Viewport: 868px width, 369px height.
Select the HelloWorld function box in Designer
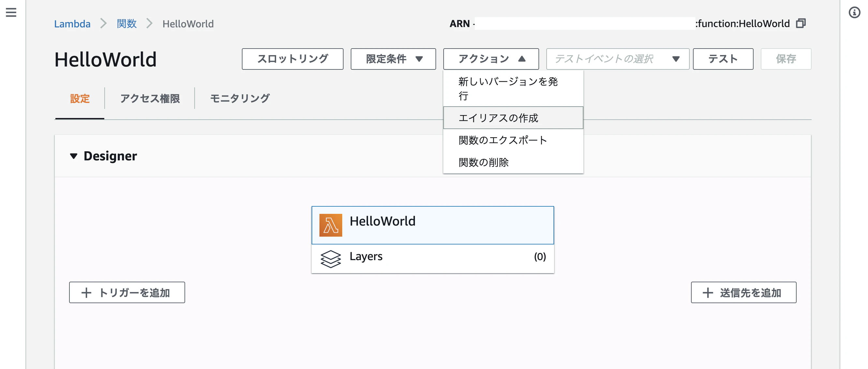[432, 225]
